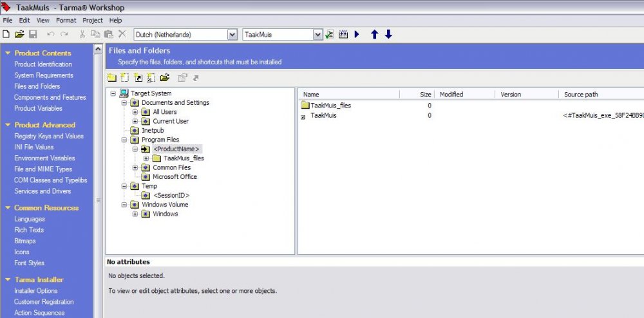This screenshot has height=318, width=644.
Task: Go to previous page with up arrow
Action: pos(374,35)
